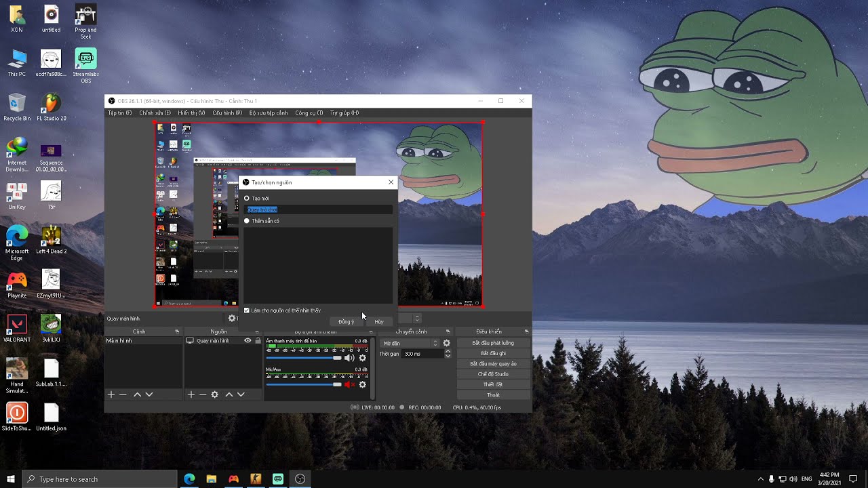Open the Mờ dần transition dropdown

point(410,343)
